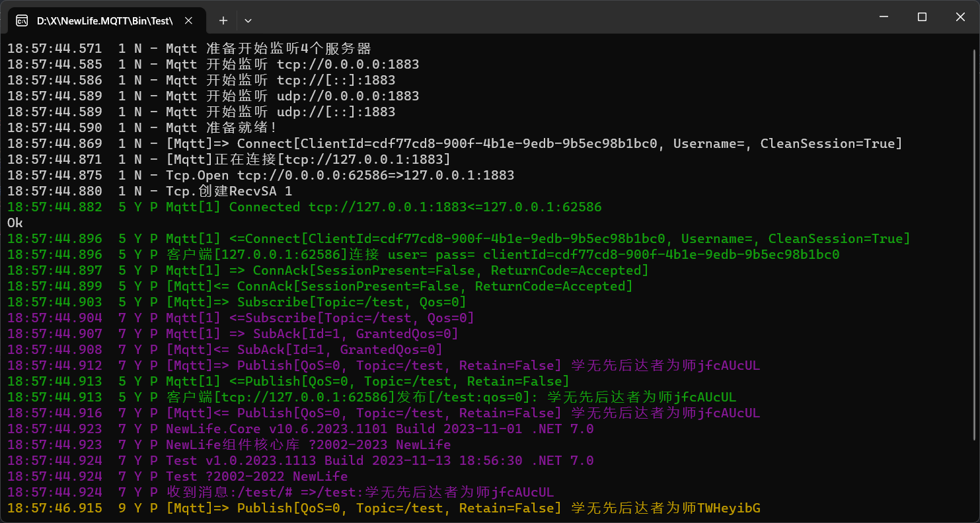Click the "Mqtt[1] => ConnAck" line

coord(328,270)
